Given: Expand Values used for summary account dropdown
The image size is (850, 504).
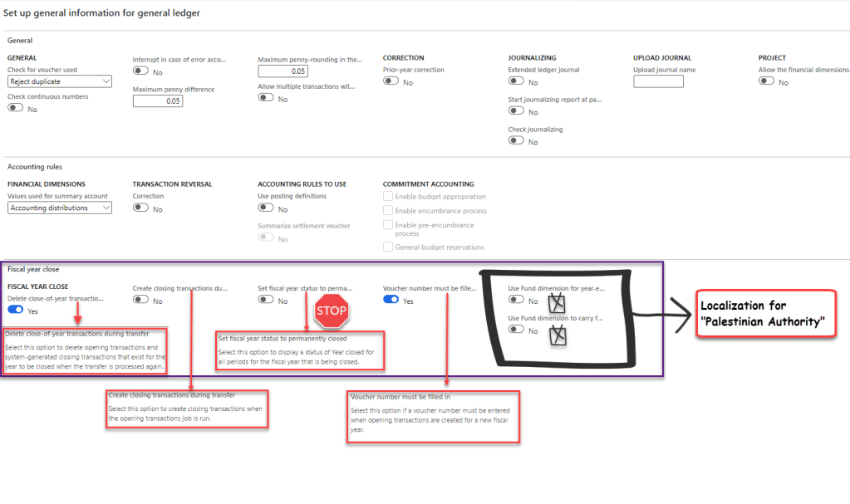Looking at the screenshot, I should coord(59,208).
